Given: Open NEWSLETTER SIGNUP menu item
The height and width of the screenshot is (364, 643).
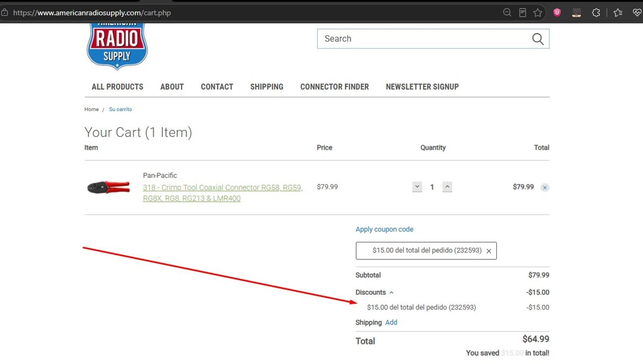Looking at the screenshot, I should coord(422,87).
